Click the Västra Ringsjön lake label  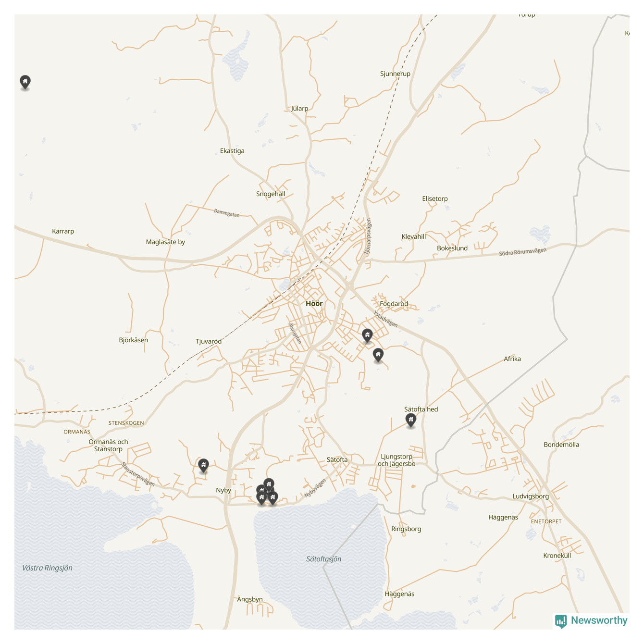[48, 568]
